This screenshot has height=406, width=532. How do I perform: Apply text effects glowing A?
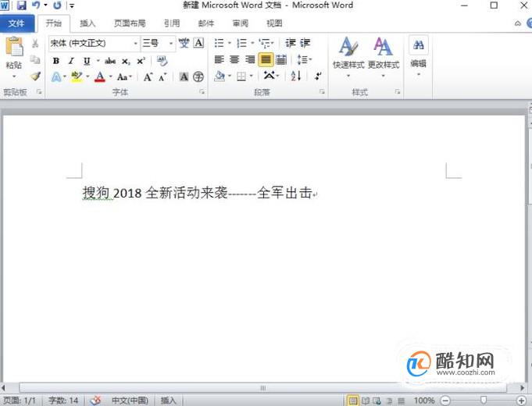tap(56, 77)
